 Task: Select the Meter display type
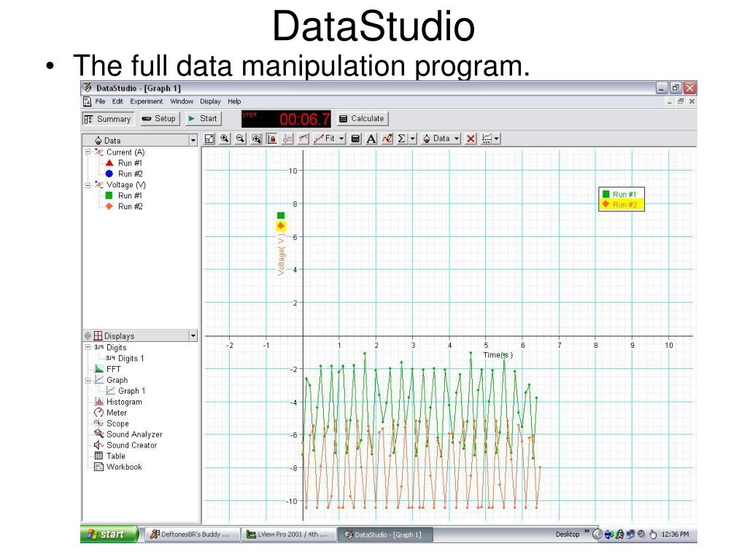coord(116,413)
